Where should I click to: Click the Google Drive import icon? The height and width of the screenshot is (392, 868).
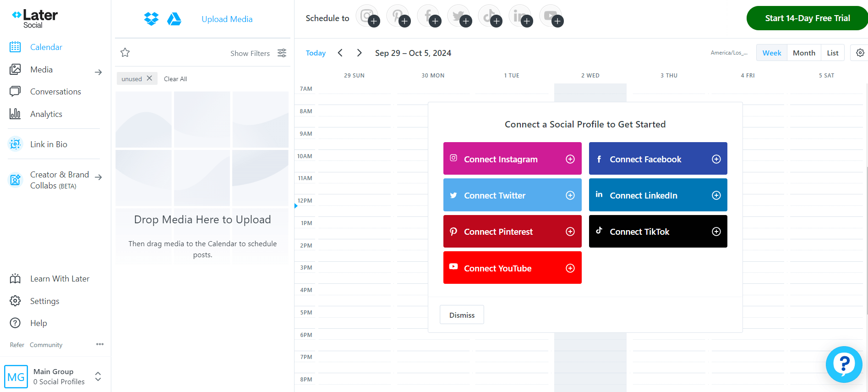click(x=174, y=19)
